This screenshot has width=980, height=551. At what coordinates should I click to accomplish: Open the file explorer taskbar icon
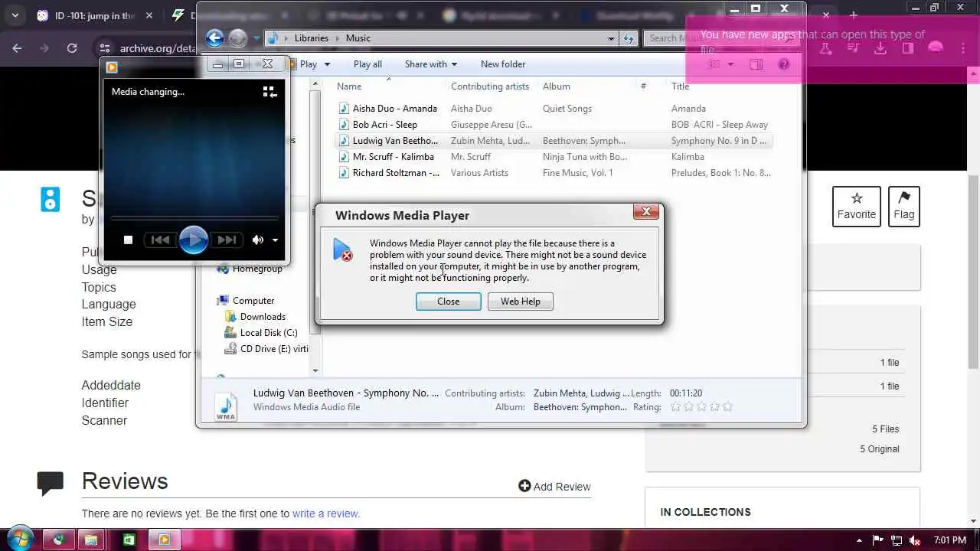click(91, 540)
